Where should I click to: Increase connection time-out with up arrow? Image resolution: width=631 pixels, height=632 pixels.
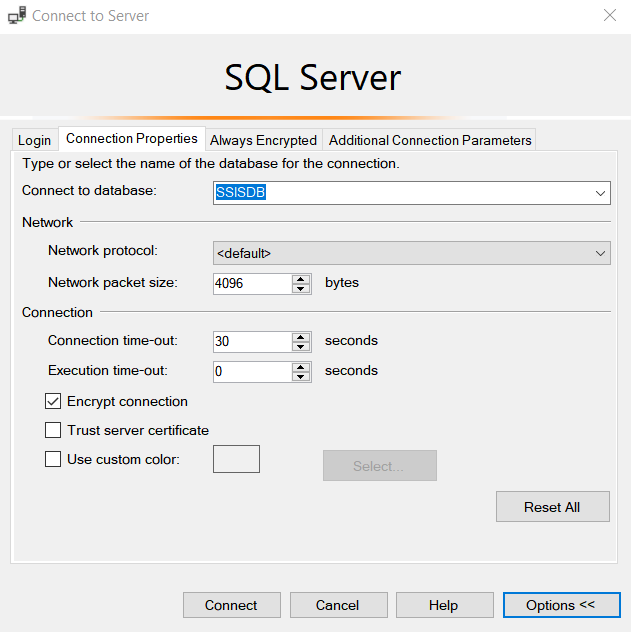click(x=301, y=336)
